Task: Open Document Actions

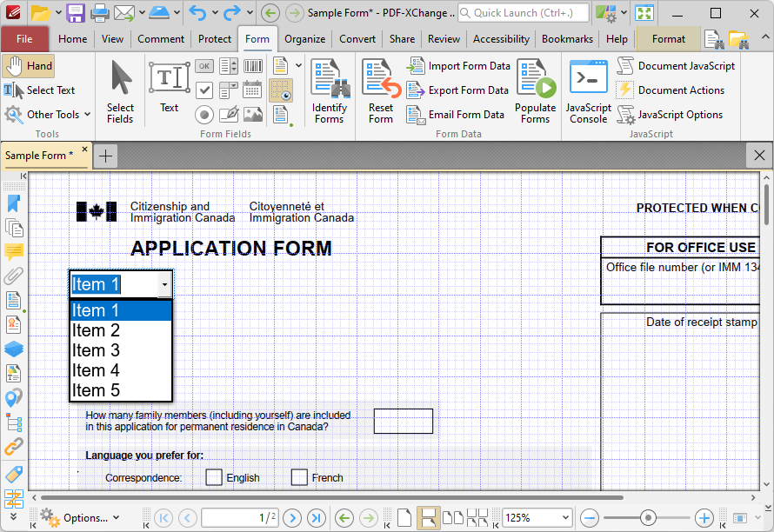Action: pyautogui.click(x=671, y=90)
